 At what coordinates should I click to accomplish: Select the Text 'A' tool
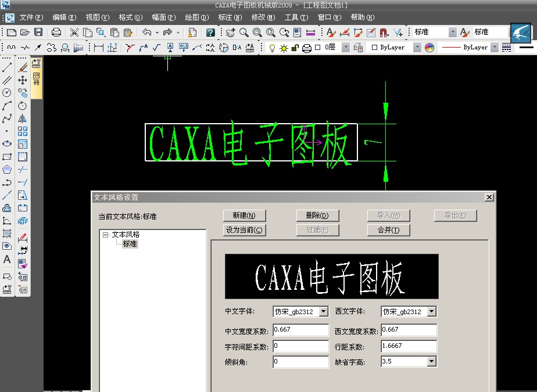(x=7, y=259)
